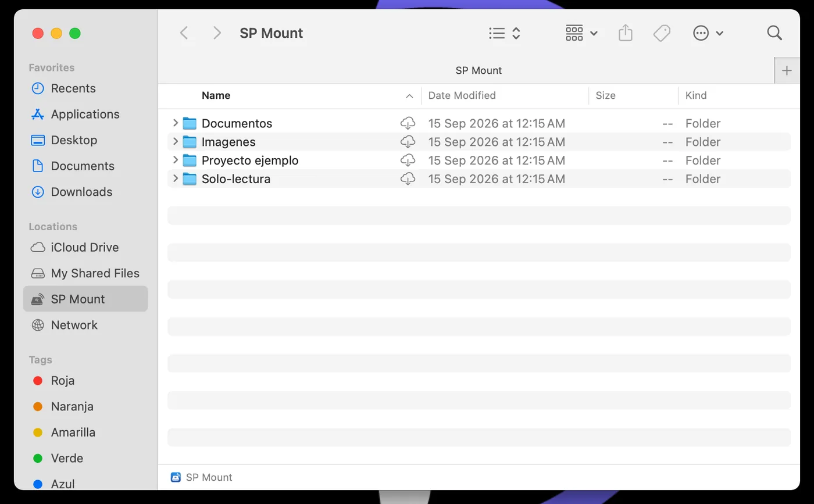Image resolution: width=814 pixels, height=504 pixels.
Task: Go forward with the right chevron
Action: click(x=217, y=33)
